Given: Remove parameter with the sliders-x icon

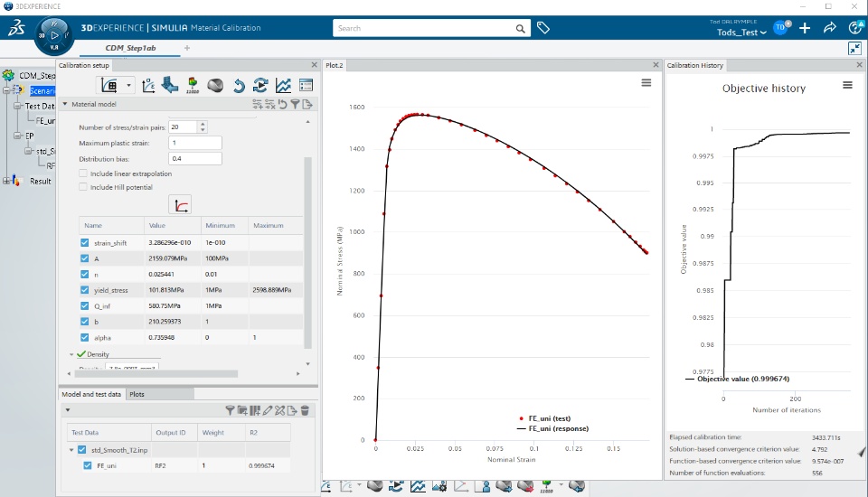Looking at the screenshot, I should coord(269,104).
